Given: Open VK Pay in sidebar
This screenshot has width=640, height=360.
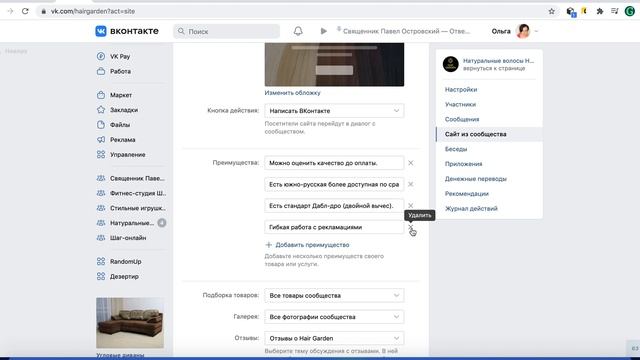Looking at the screenshot, I should (x=120, y=56).
